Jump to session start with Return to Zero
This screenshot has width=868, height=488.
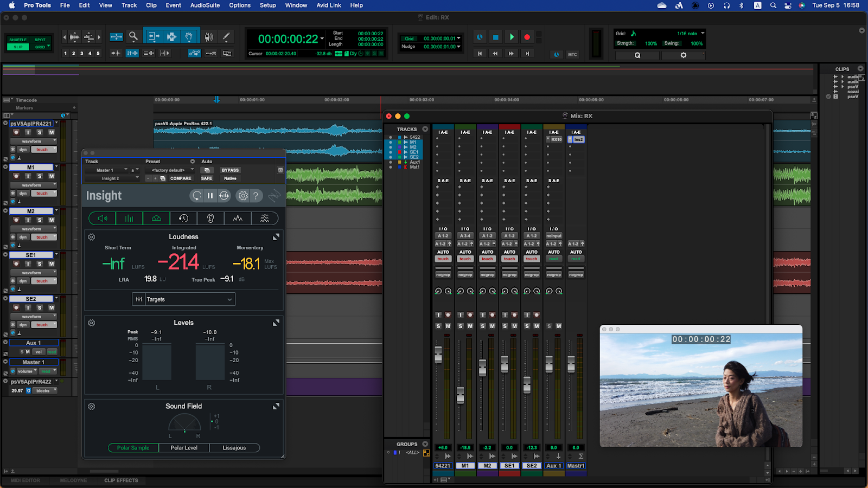(480, 54)
